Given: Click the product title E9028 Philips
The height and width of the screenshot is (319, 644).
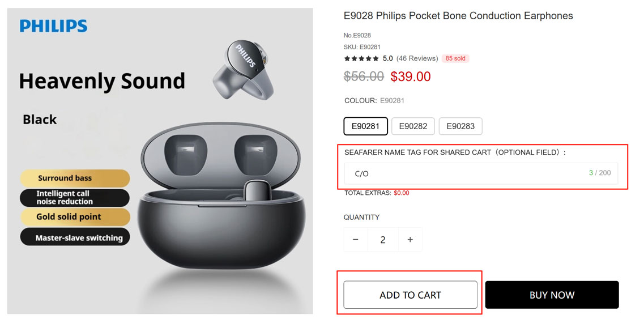Looking at the screenshot, I should (x=458, y=16).
